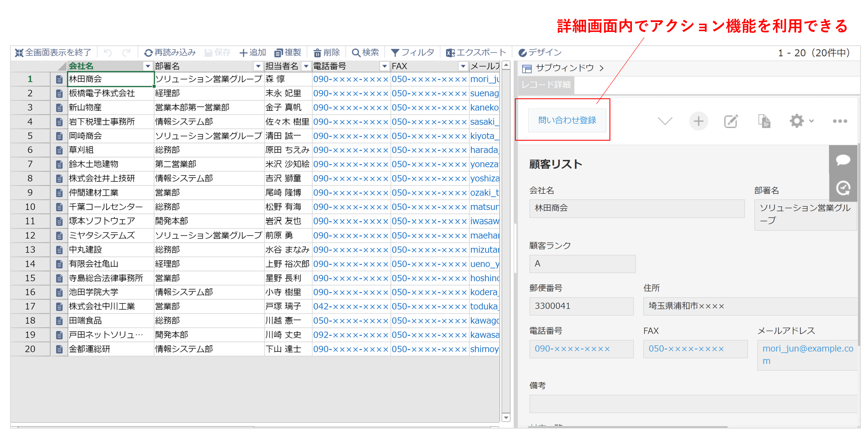Click the edit record pencil icon

pyautogui.click(x=731, y=121)
